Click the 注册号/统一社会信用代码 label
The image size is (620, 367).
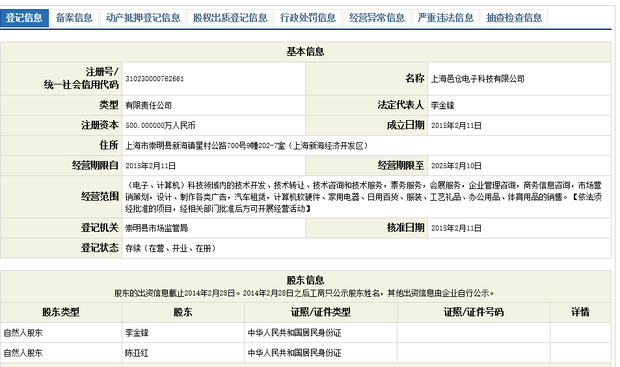[x=81, y=78]
